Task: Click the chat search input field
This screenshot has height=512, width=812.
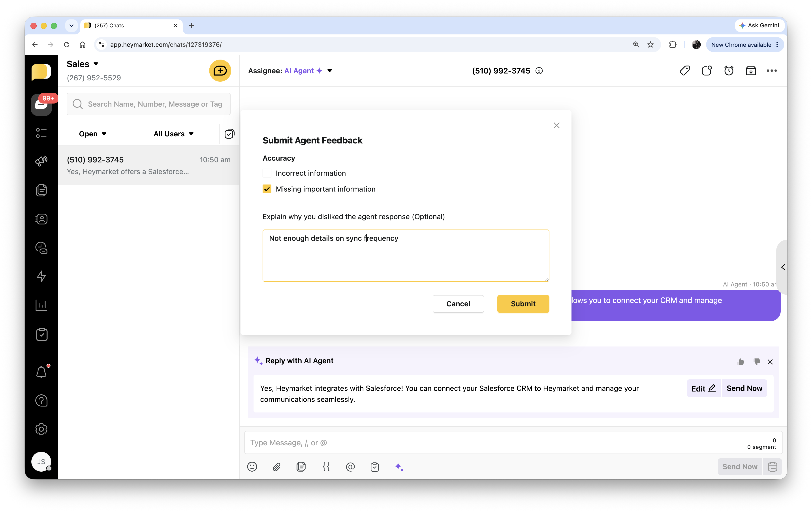Action: [x=154, y=104]
